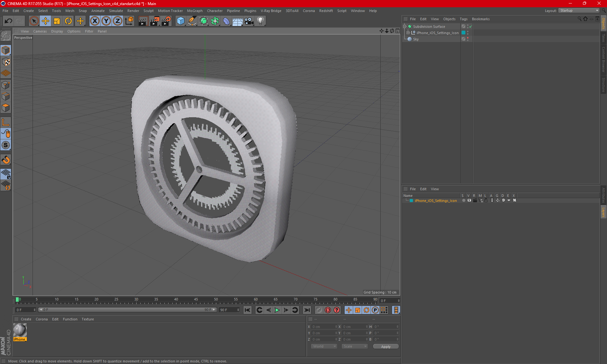Image resolution: width=607 pixels, height=364 pixels.
Task: Enable the axis tool
Action: point(6,122)
